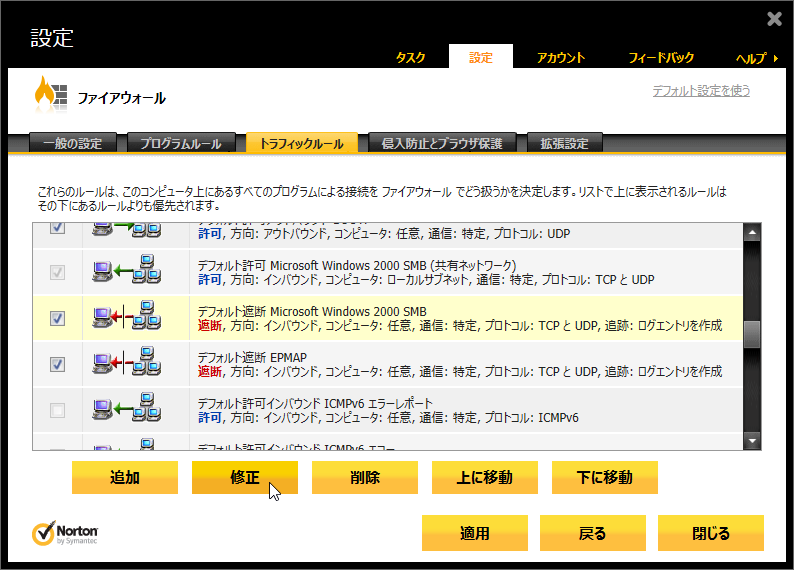794x570 pixels.
Task: Uncheck the デフォルト遮断 EPMAP rule checkbox
Action: coord(57,364)
